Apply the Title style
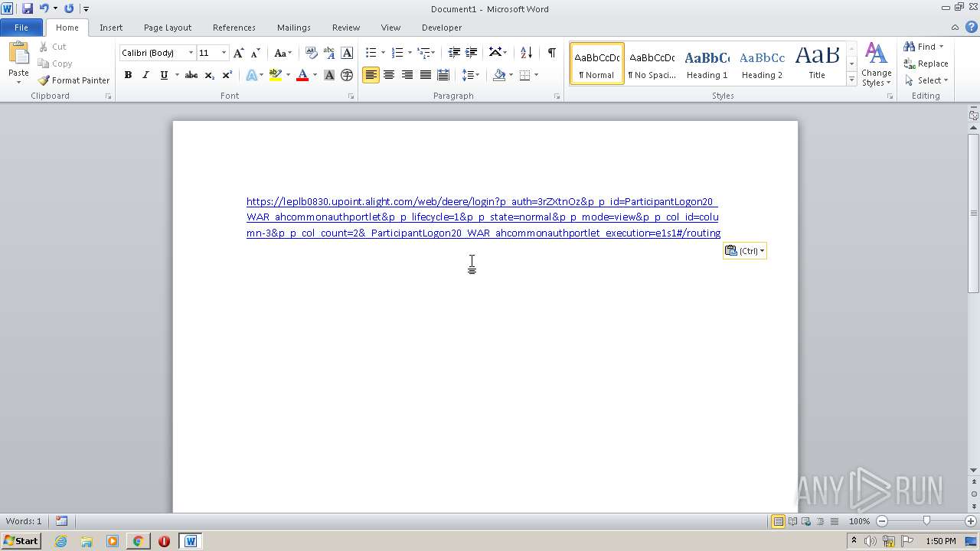The height and width of the screenshot is (551, 980). (817, 64)
